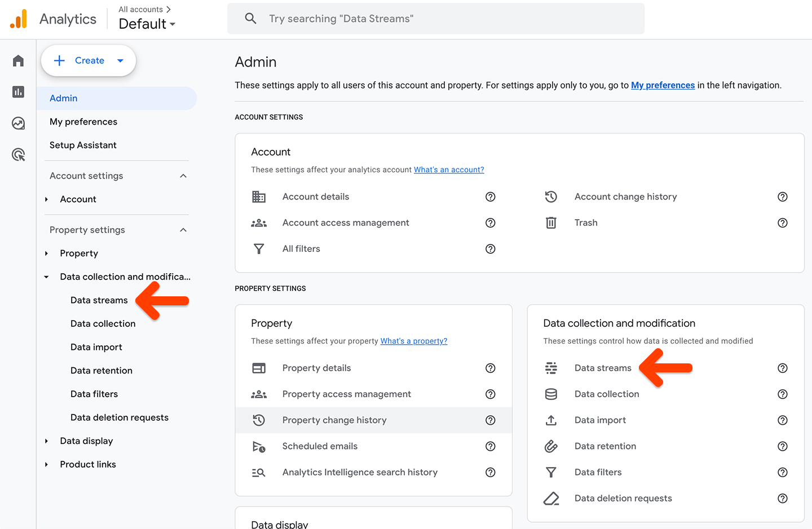Click help icon beside Account details
The height and width of the screenshot is (529, 812).
coord(491,197)
